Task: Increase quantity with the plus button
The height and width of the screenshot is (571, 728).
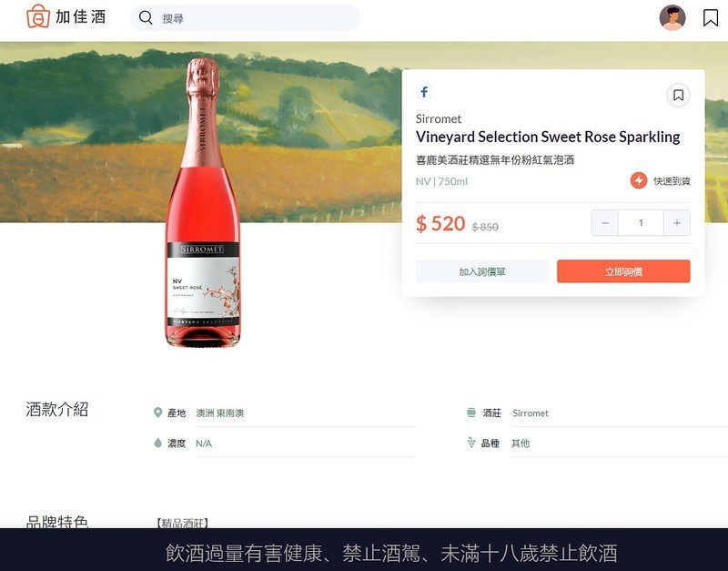Action: (x=677, y=222)
